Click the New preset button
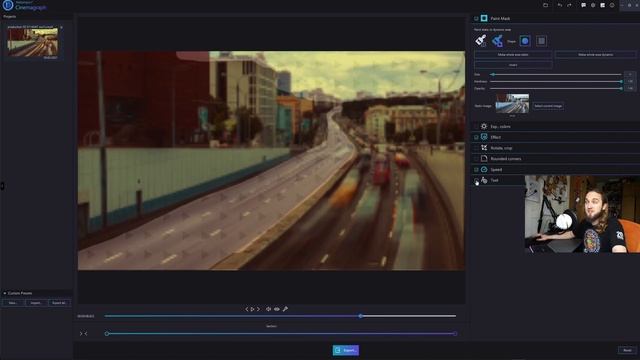Screen dimensions: 640x360 point(13,303)
